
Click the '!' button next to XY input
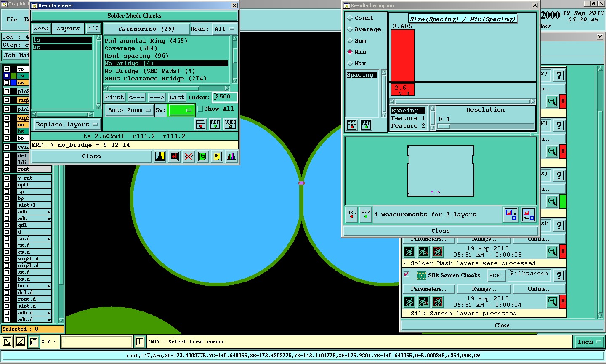[139, 342]
